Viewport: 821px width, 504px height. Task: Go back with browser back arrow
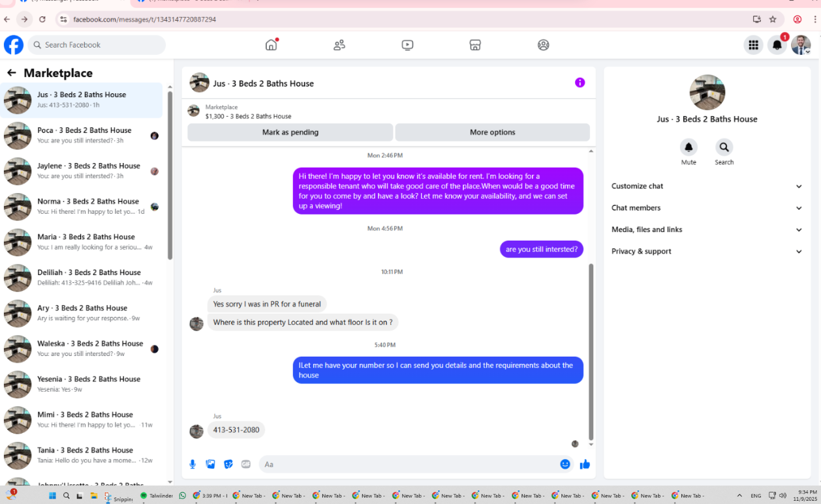pyautogui.click(x=7, y=20)
